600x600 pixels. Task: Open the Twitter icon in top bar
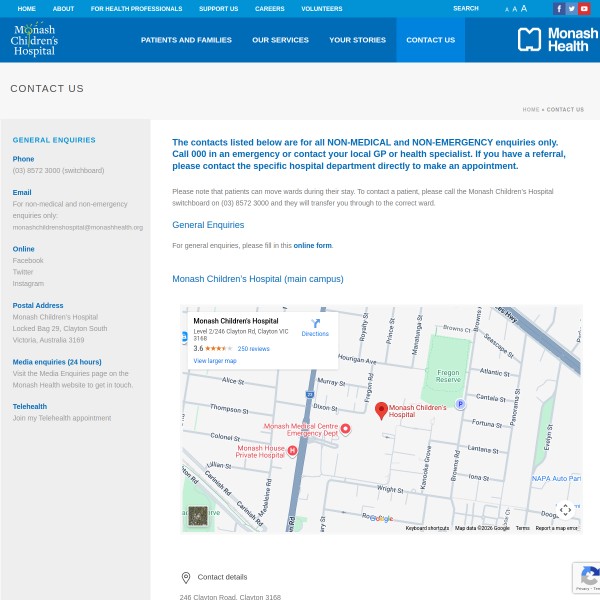pyautogui.click(x=572, y=9)
